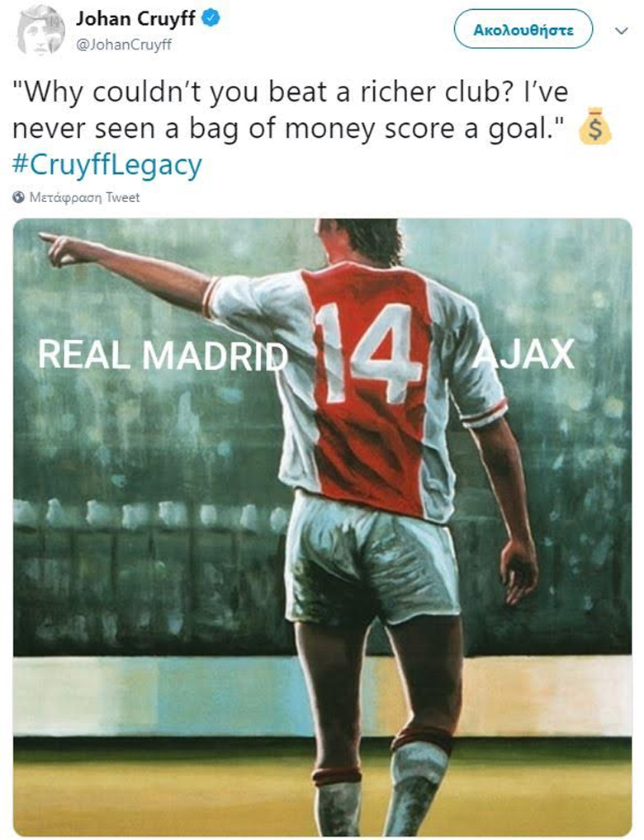Click the globe icon beside Μετάφραση Tweet
The width and height of the screenshot is (644, 840).
point(19,197)
